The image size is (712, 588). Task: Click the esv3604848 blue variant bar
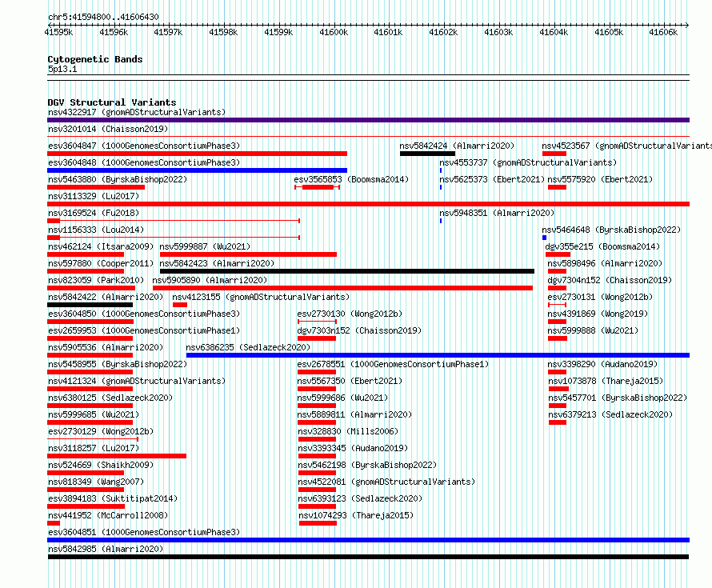pyautogui.click(x=197, y=170)
